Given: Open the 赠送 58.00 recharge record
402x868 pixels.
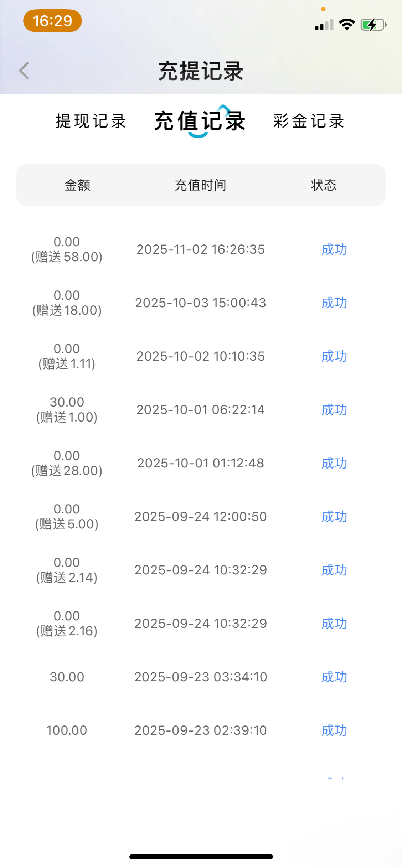Looking at the screenshot, I should (67, 249).
